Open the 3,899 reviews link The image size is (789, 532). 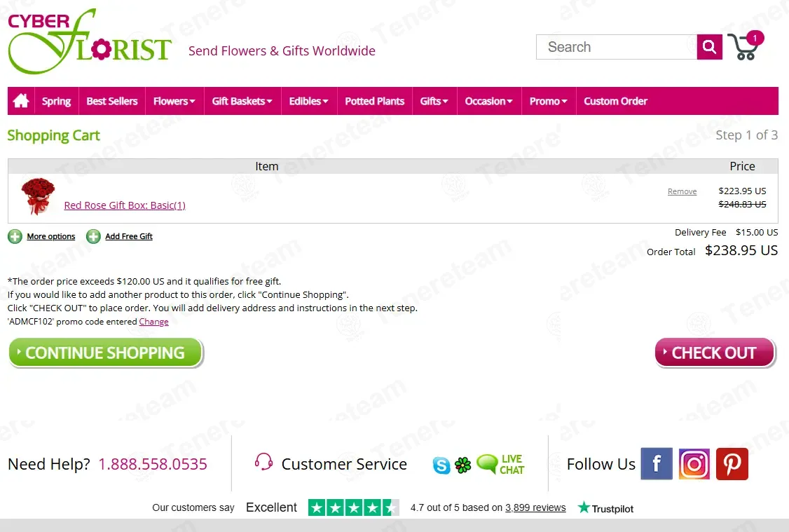pyautogui.click(x=535, y=508)
